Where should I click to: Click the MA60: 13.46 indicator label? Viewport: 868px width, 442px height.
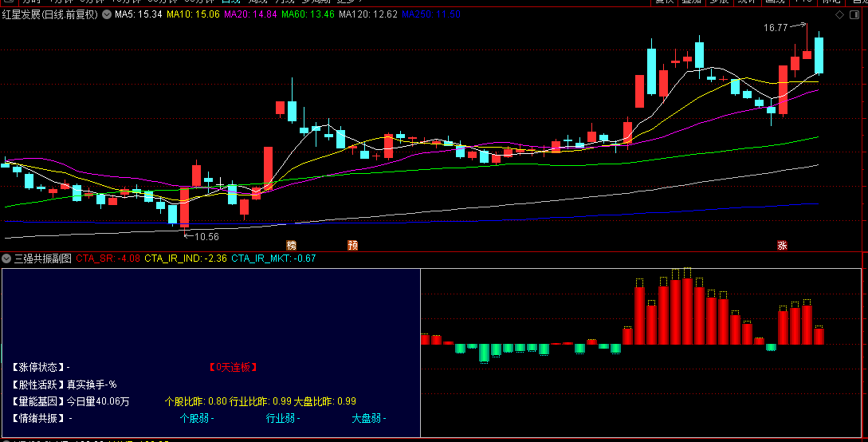pos(308,14)
